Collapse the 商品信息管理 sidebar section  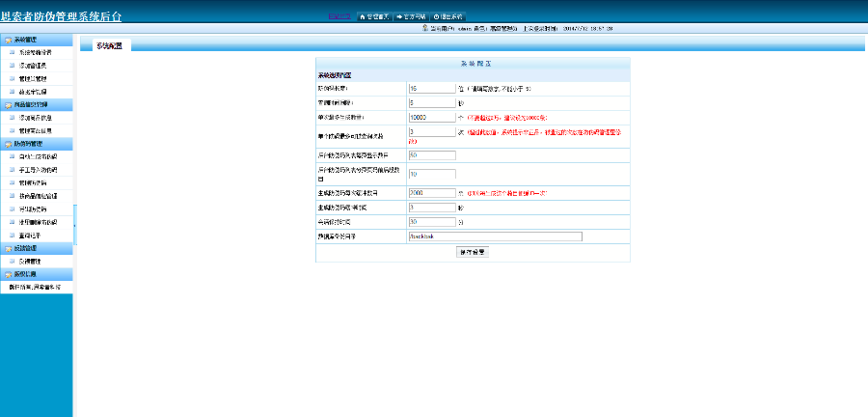point(36,104)
